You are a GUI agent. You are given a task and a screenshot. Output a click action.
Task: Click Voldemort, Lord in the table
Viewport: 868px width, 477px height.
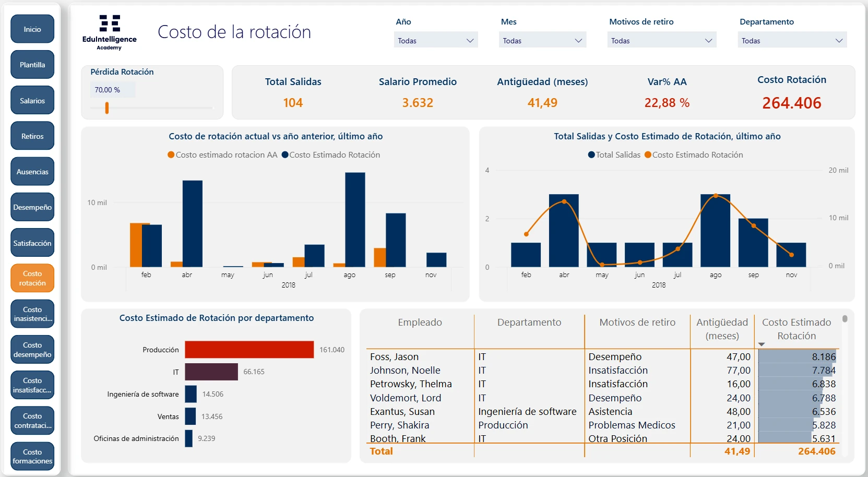[406, 398]
